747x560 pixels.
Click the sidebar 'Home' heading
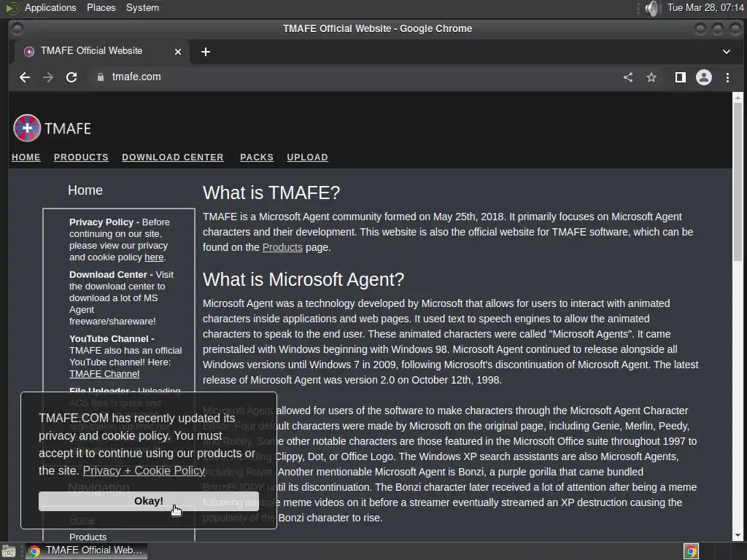(85, 190)
